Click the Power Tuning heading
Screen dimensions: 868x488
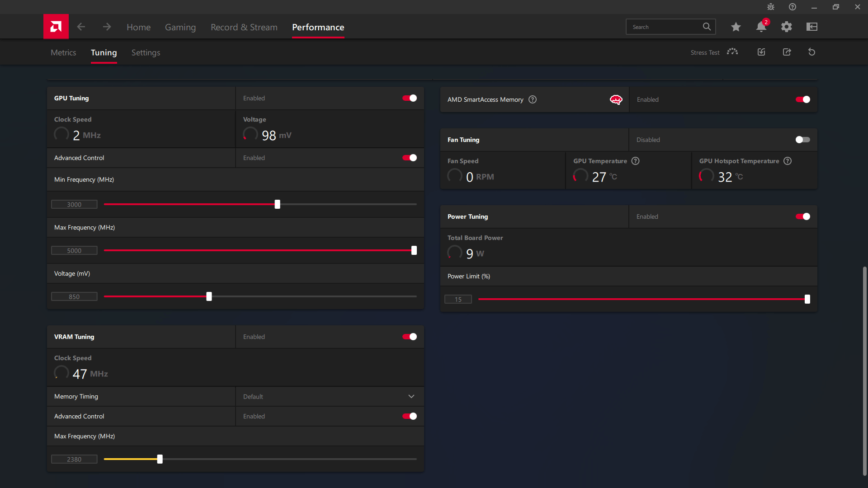coord(467,216)
